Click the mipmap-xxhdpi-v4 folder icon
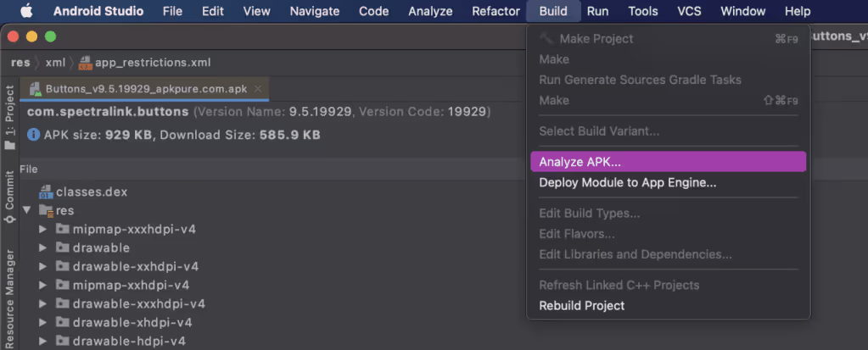This screenshot has height=350, width=868. click(63, 286)
